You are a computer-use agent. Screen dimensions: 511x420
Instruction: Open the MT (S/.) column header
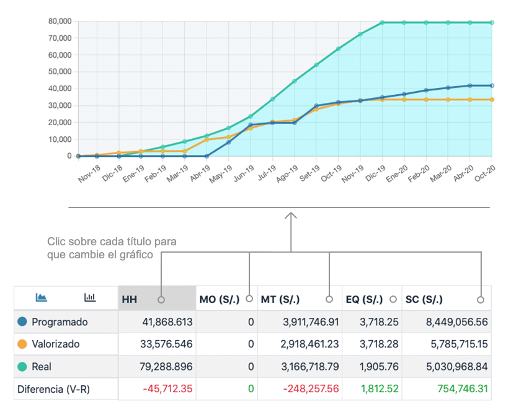[300, 298]
